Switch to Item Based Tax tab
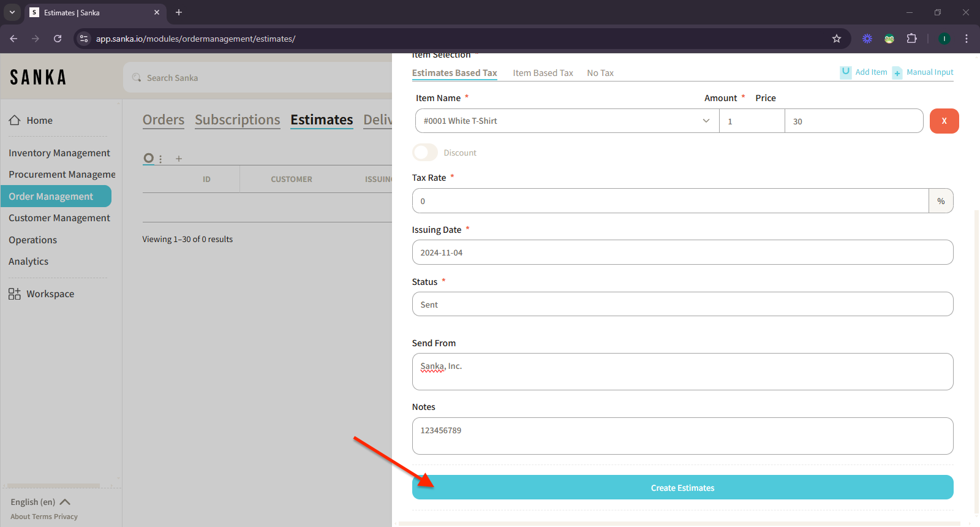 pyautogui.click(x=543, y=73)
